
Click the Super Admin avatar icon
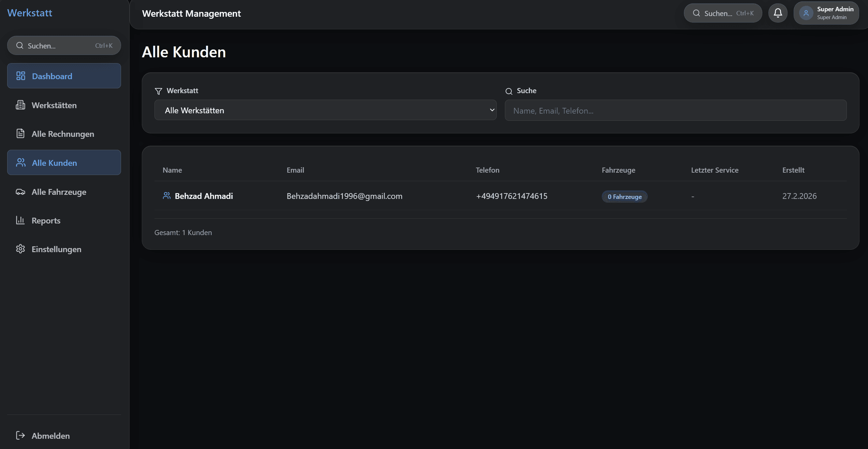coord(806,13)
